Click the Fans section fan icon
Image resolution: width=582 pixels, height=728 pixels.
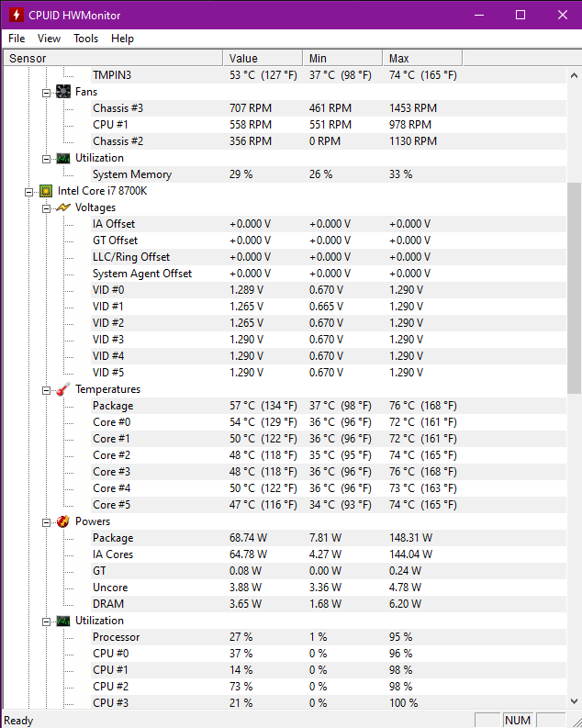(x=63, y=92)
